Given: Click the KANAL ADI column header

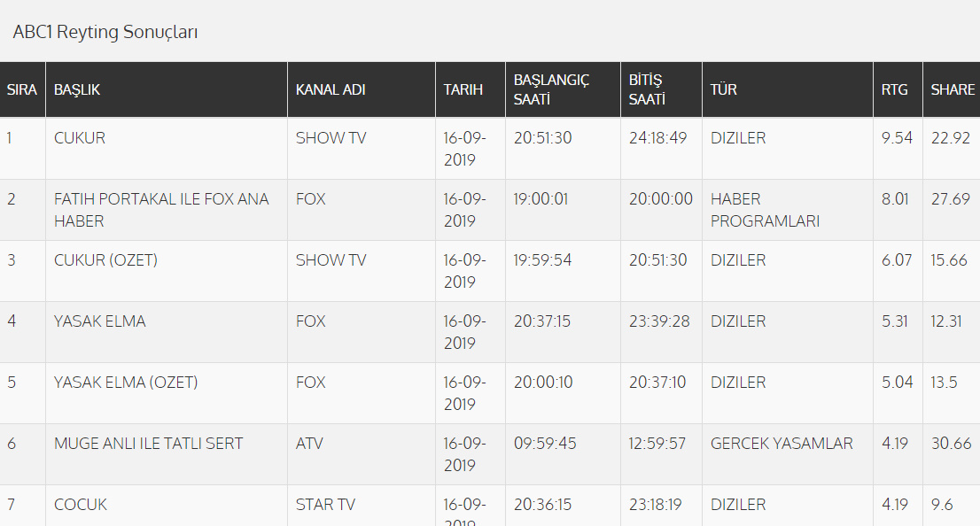Looking at the screenshot, I should (331, 89).
